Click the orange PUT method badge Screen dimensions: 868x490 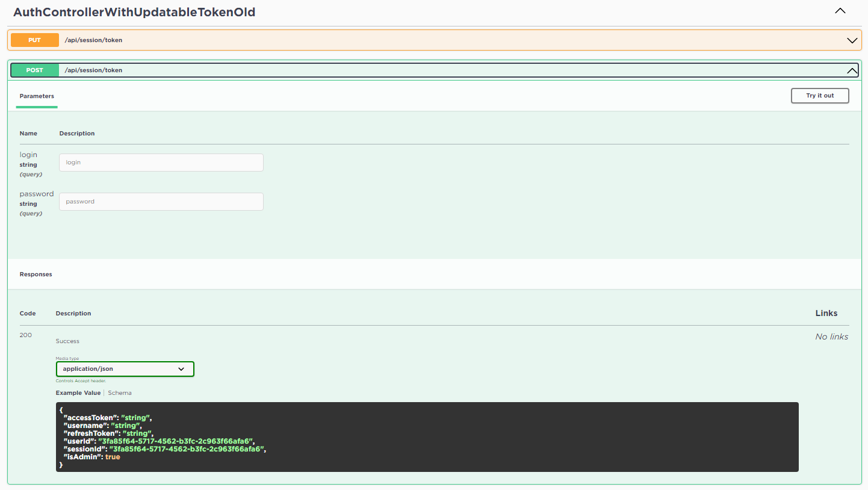click(35, 40)
